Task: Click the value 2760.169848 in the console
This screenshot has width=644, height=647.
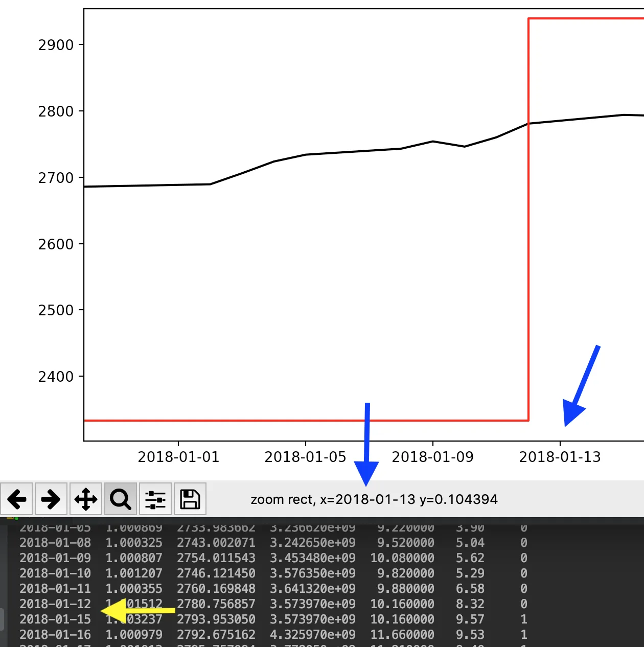Action: [x=216, y=588]
